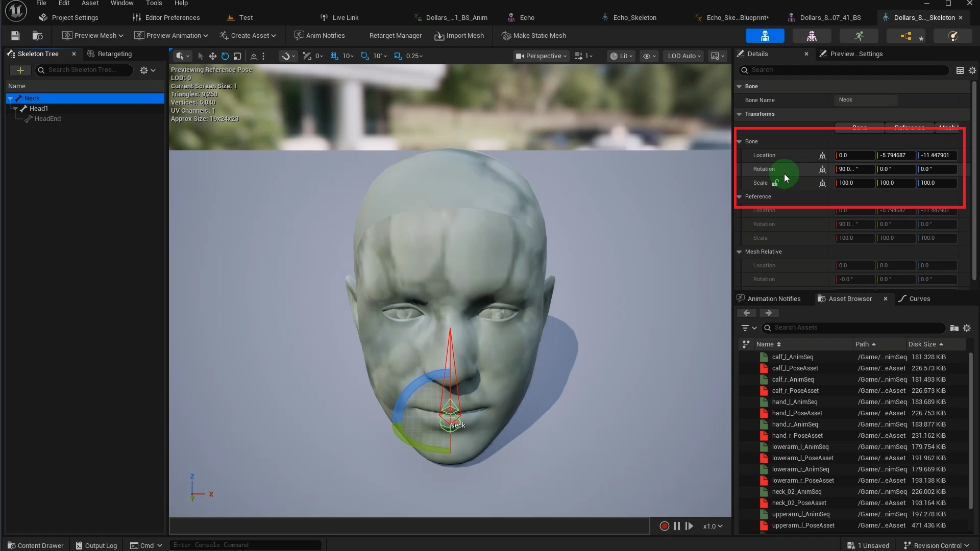The height and width of the screenshot is (551, 980).
Task: Open the LOD Auto dropdown
Action: point(684,56)
